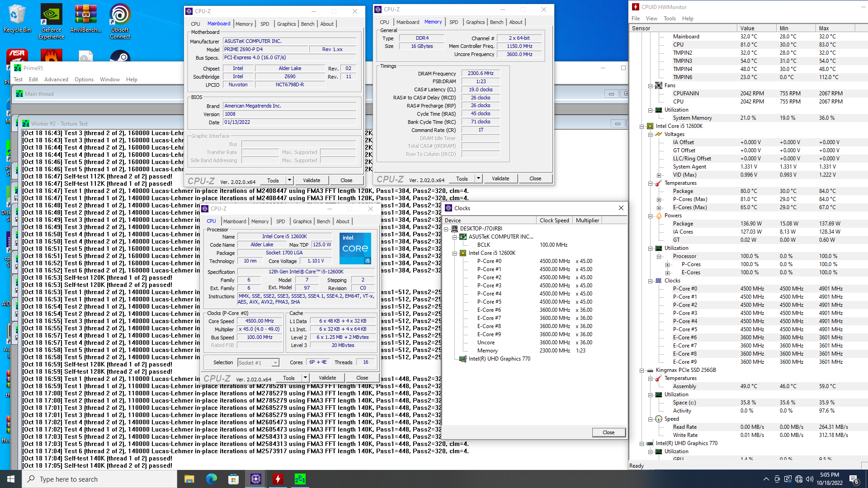Click the Intel Core i5 logo in CPU-Z

click(355, 249)
